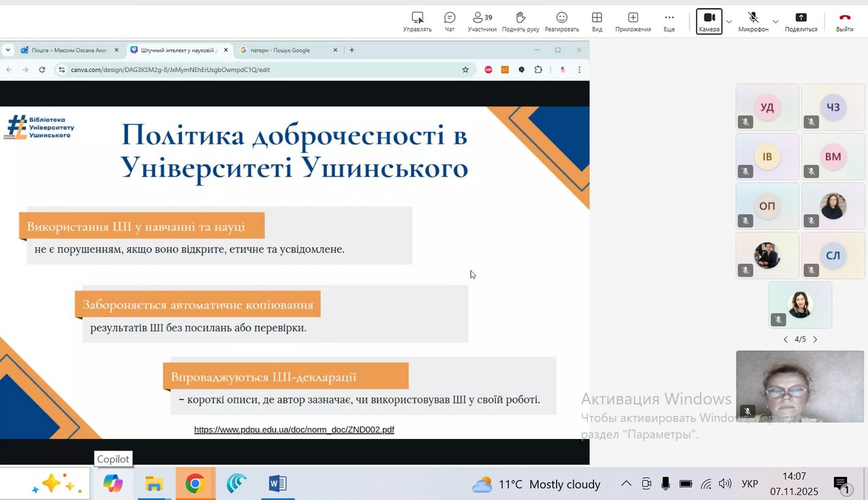Show the participants list
Screen dimensions: 868x500
point(482,21)
